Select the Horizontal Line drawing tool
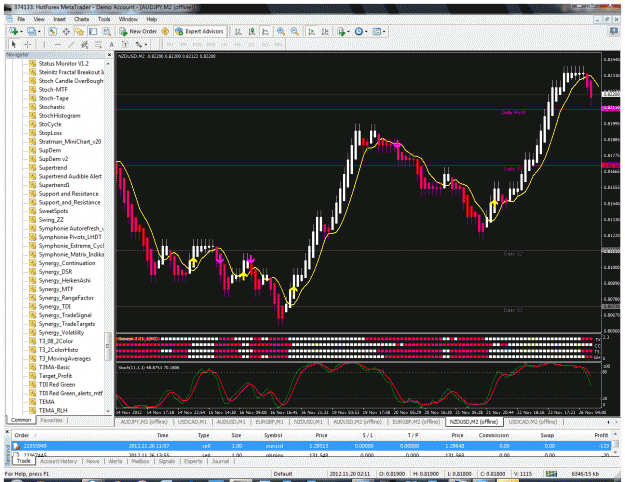Screen dimensions: 625x482 [57, 44]
